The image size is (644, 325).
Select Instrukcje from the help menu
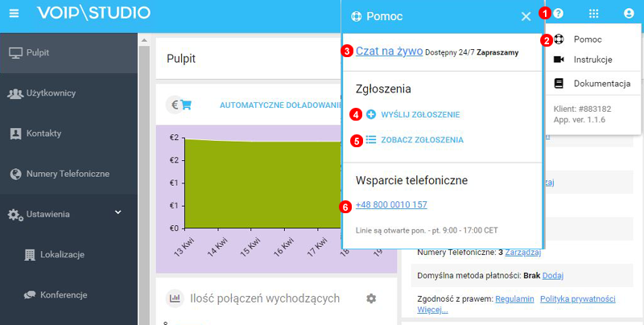click(592, 60)
